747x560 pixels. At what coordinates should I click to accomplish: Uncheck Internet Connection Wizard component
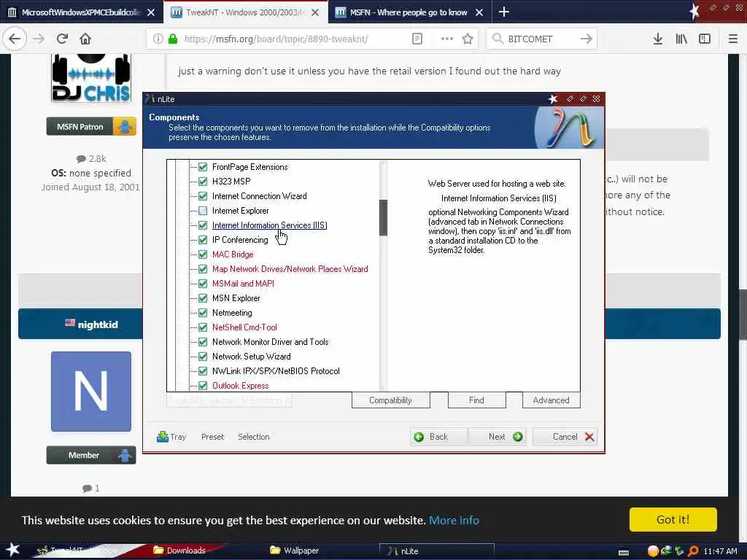click(x=203, y=196)
